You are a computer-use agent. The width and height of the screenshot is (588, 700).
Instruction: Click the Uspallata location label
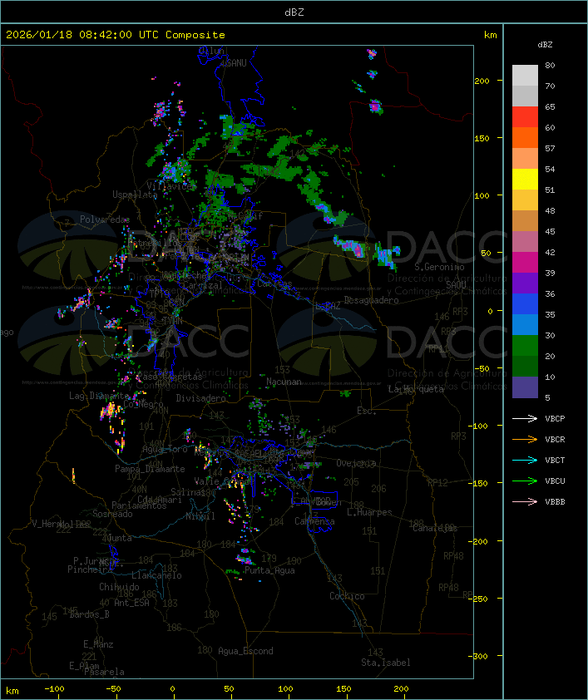tap(135, 195)
